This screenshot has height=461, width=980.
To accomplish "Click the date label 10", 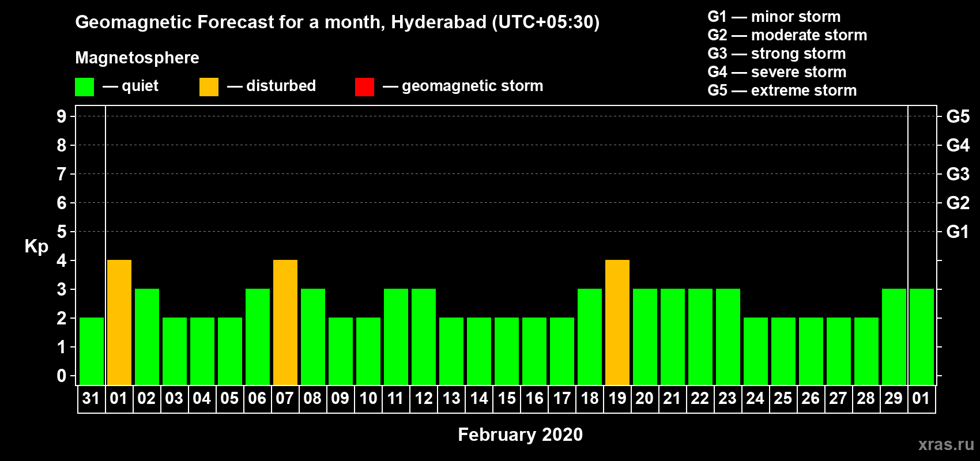I will [368, 398].
